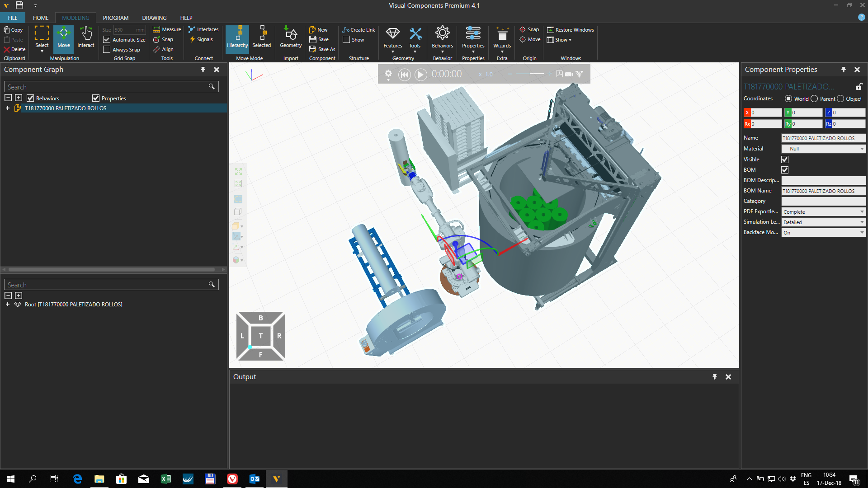
Task: Open Simulation Level Detailed dropdown
Action: pyautogui.click(x=823, y=222)
